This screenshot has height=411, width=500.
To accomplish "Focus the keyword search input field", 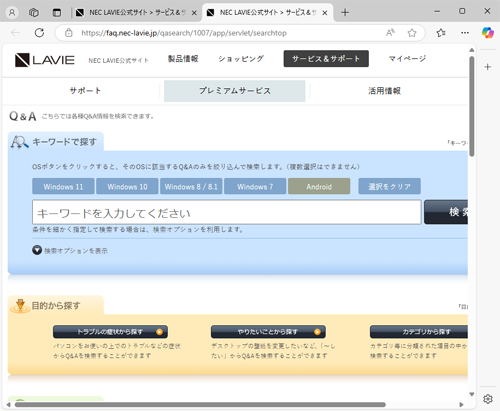I will (227, 212).
